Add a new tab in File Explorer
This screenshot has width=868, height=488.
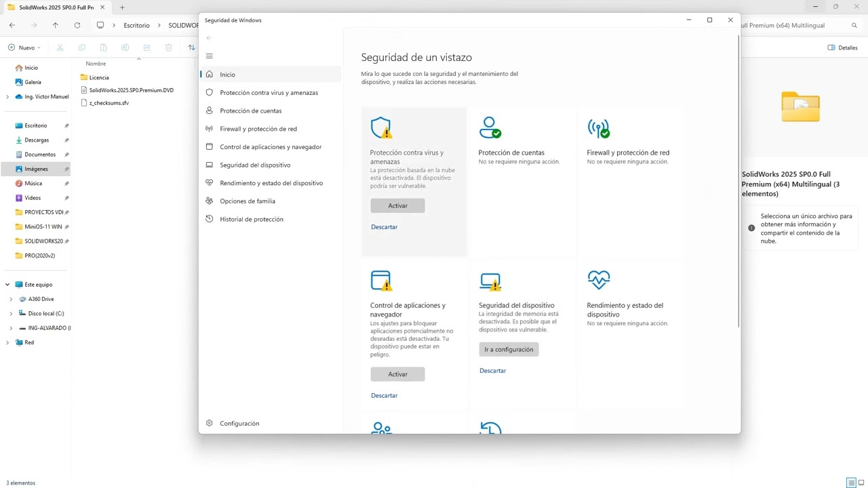(x=122, y=7)
